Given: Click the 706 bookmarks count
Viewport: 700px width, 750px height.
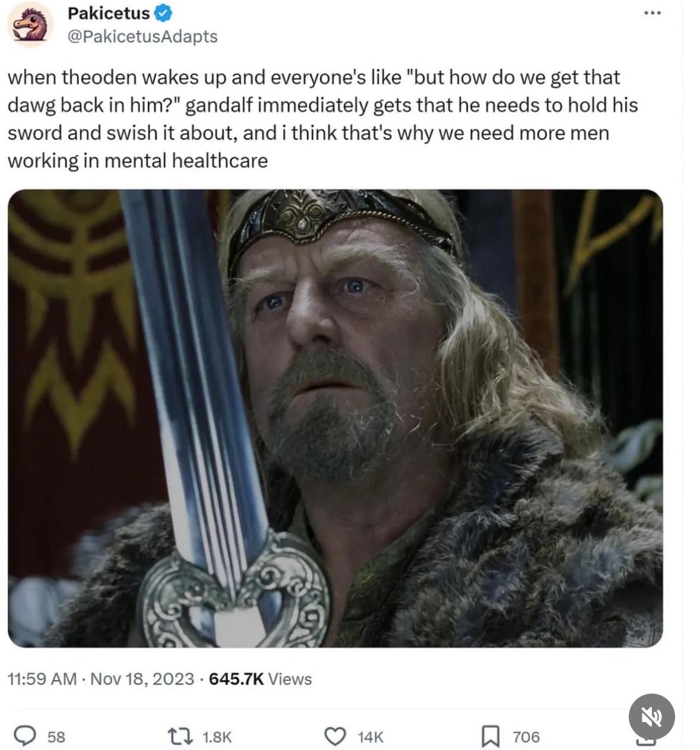Looking at the screenshot, I should 526,737.
